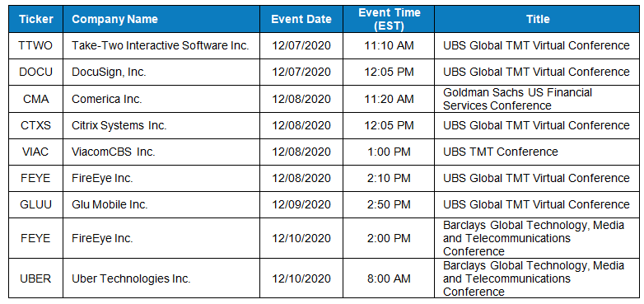Image resolution: width=644 pixels, height=304 pixels.
Task: Select the UBER ticker cell
Action: click(35, 278)
